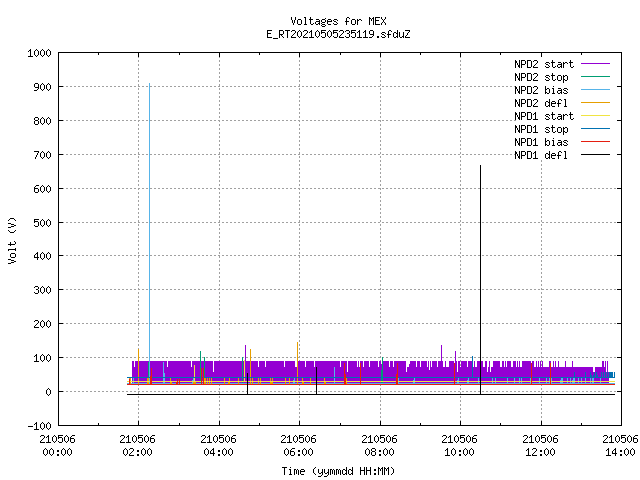Screen dimensions: 640x480
Task: Click the 'NPD2 stop' legend label
Action: click(x=541, y=77)
